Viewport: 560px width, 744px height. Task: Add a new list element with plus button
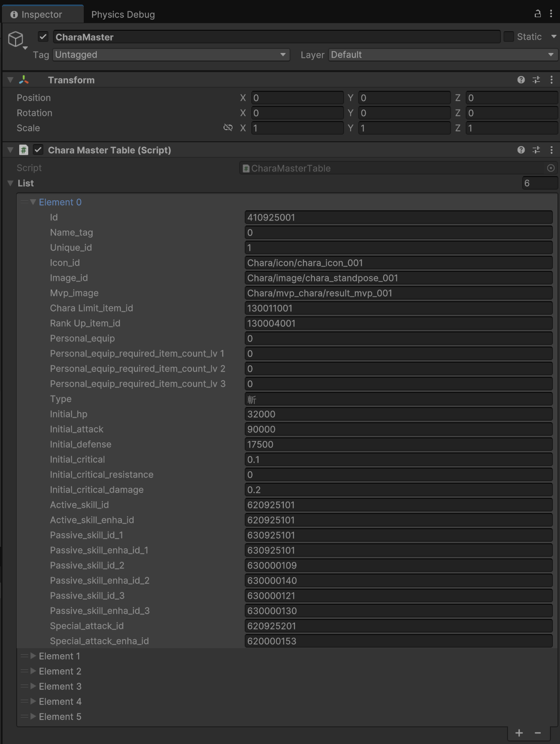coord(519,733)
